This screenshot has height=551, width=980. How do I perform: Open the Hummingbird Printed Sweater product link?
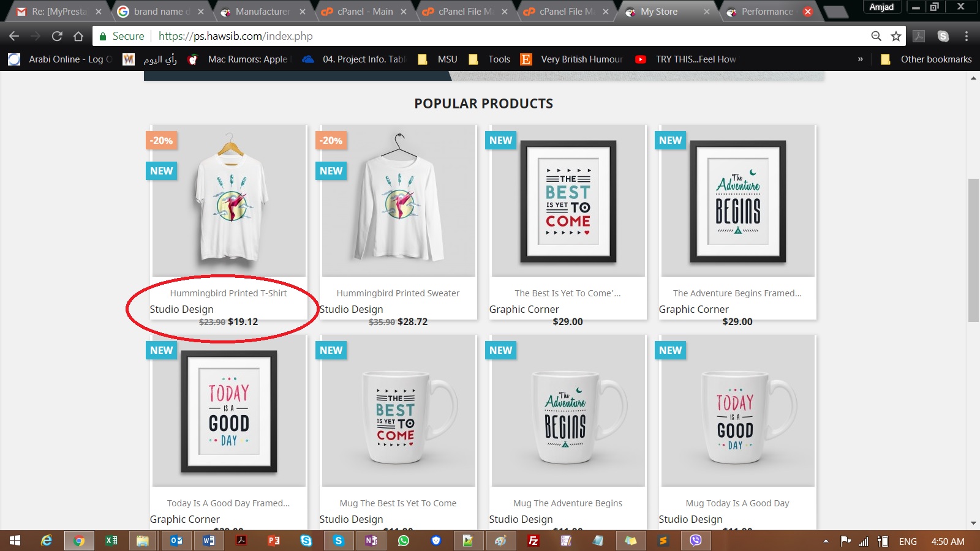[x=398, y=293]
